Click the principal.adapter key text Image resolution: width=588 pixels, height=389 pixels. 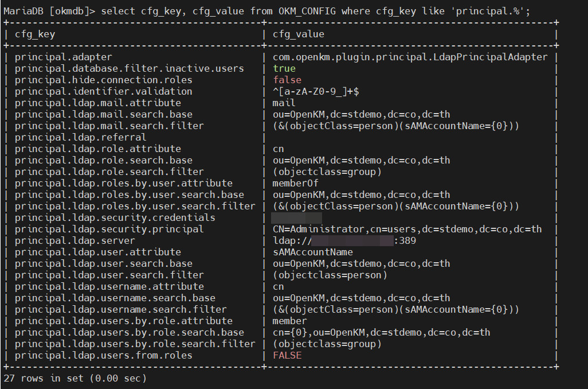pos(63,57)
